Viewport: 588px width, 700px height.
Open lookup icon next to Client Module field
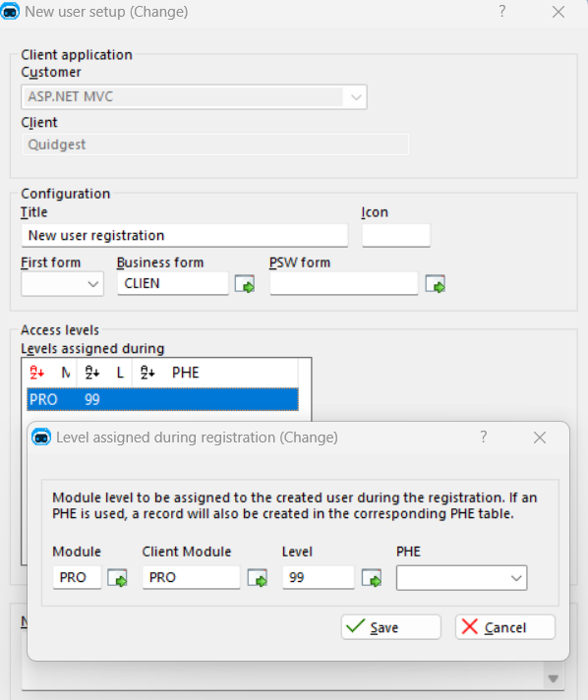point(258,578)
